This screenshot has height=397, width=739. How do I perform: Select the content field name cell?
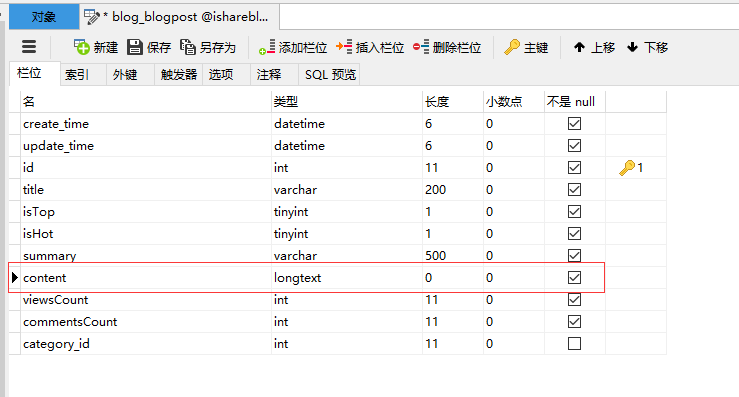pyautogui.click(x=146, y=278)
